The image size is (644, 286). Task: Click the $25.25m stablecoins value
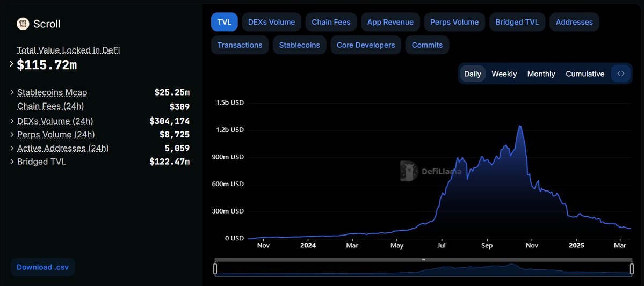coord(172,92)
